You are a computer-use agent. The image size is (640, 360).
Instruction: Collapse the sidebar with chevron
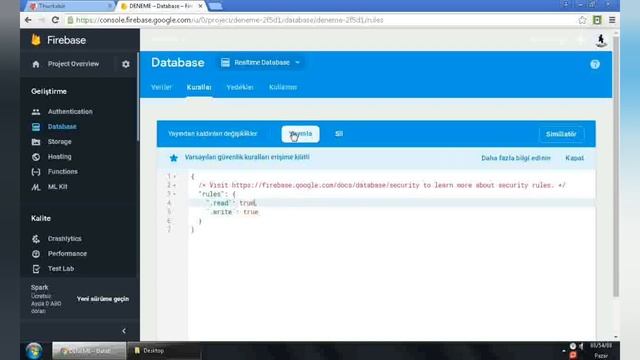pos(124,331)
